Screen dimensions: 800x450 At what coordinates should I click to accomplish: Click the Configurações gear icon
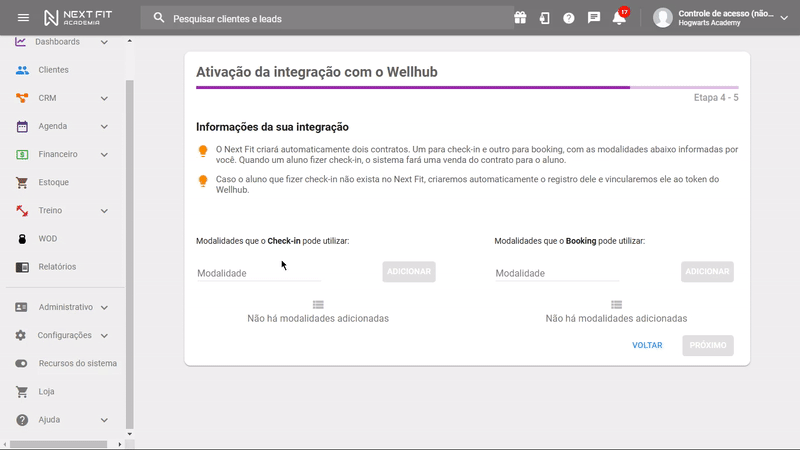tap(20, 335)
